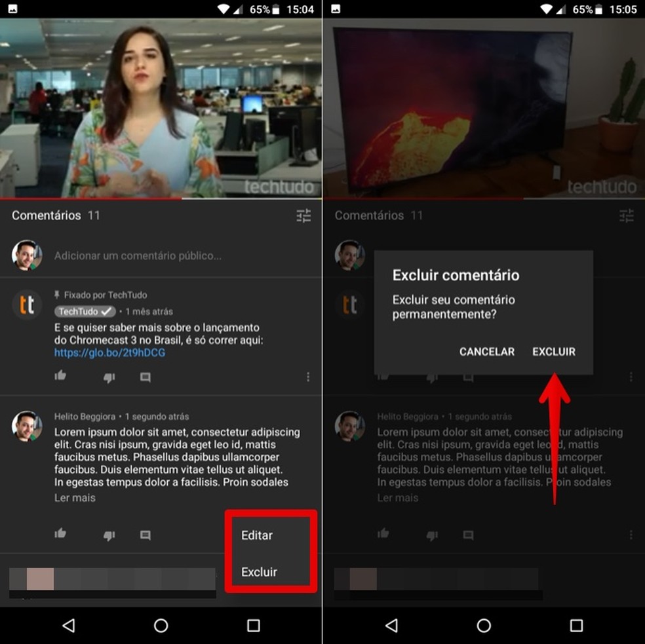Expand comment with Ler mais in left screen
645x644 pixels.
pos(75,498)
